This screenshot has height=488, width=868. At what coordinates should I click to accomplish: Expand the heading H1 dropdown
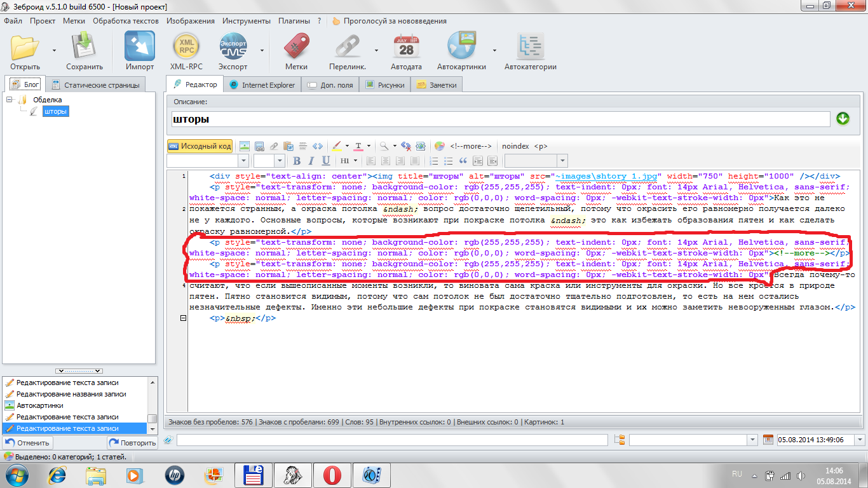pyautogui.click(x=355, y=161)
